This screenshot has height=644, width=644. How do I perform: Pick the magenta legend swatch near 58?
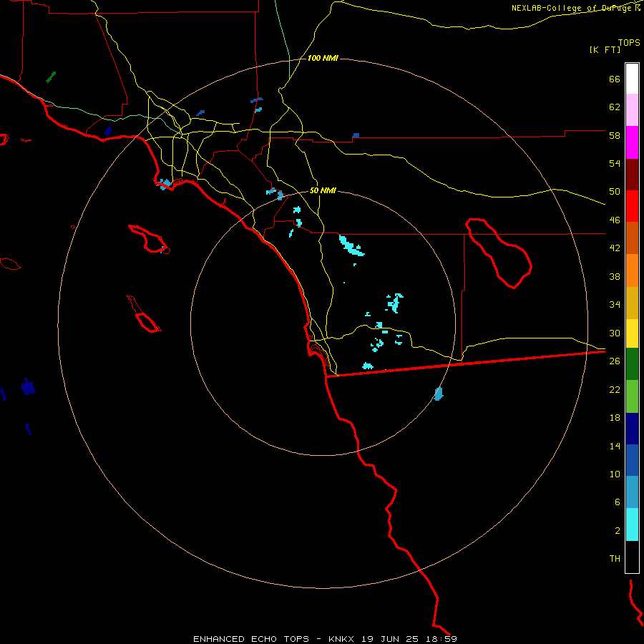click(632, 142)
